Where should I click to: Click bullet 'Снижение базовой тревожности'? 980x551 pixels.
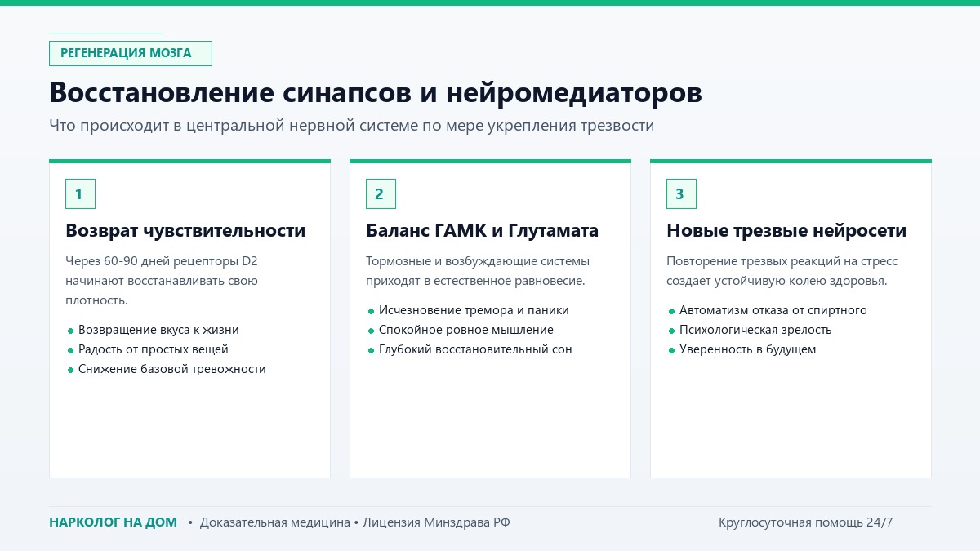(172, 369)
